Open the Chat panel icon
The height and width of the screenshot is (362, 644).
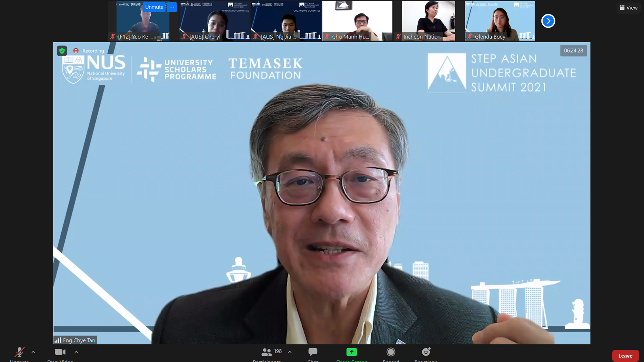(x=313, y=352)
